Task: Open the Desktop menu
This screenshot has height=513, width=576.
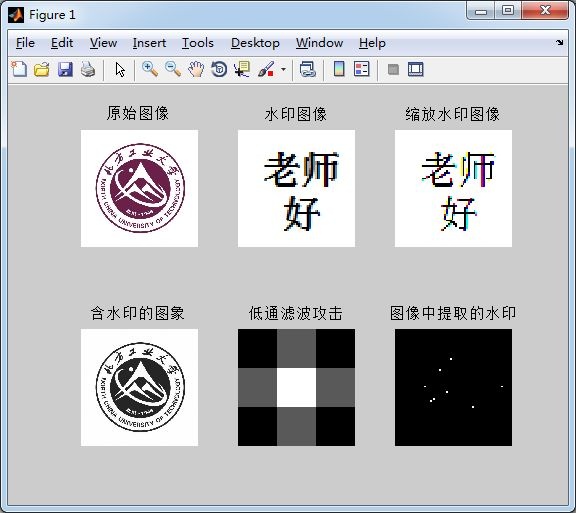Action: click(x=255, y=43)
